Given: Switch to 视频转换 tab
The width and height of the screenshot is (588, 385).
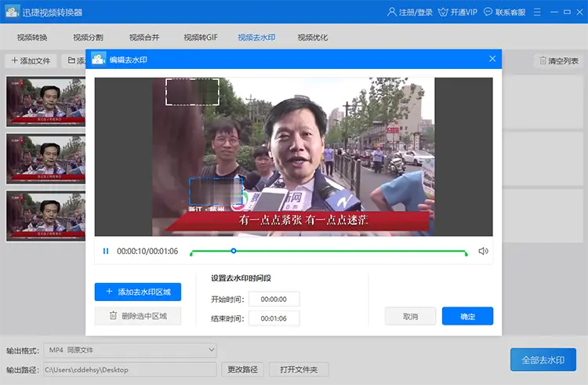Looking at the screenshot, I should 32,37.
